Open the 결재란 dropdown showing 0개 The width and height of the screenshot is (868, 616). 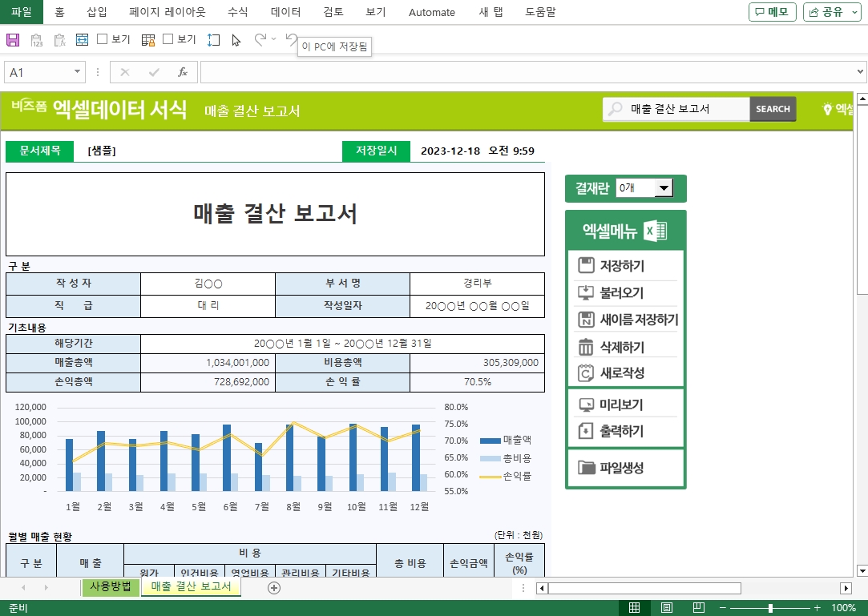663,188
